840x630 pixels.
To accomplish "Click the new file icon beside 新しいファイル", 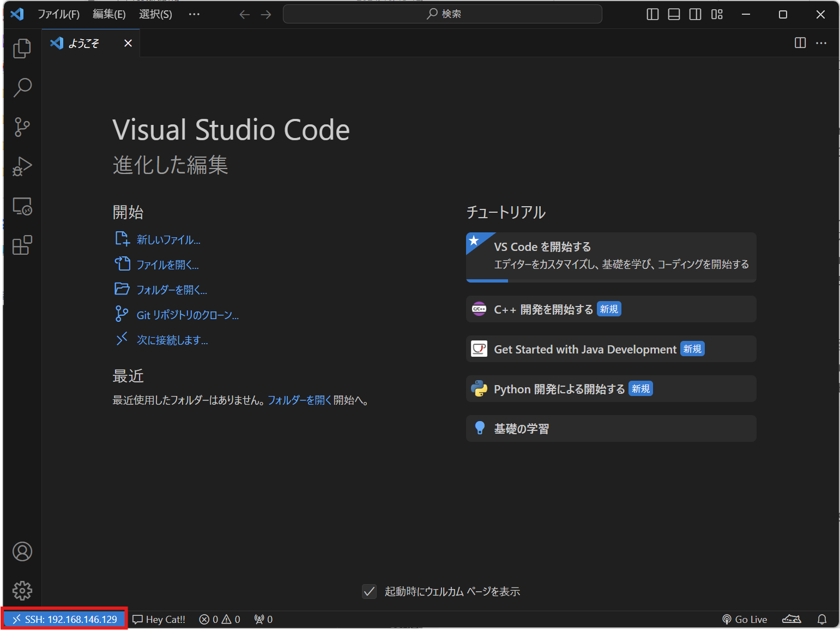I will [122, 239].
